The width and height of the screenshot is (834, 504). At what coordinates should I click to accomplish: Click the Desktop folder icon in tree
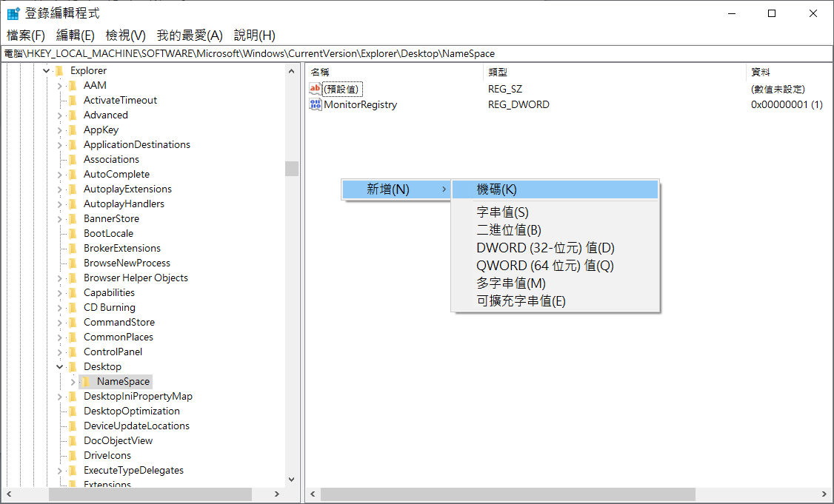click(x=73, y=367)
